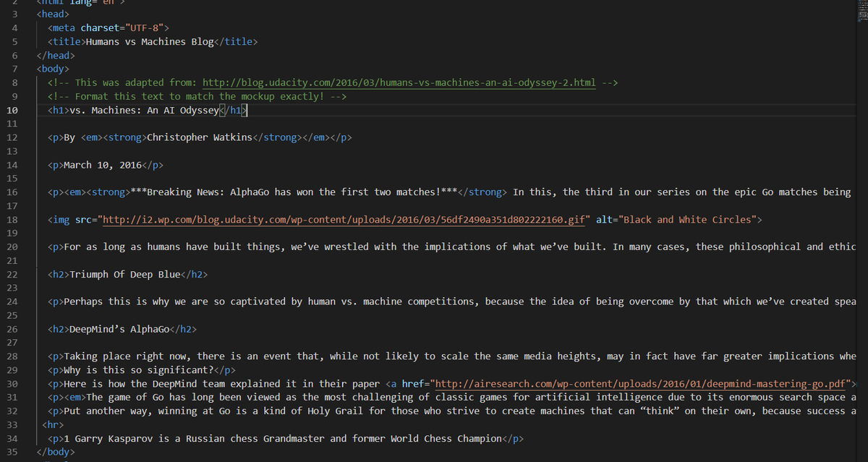Click line number 12 in gutter

click(14, 137)
